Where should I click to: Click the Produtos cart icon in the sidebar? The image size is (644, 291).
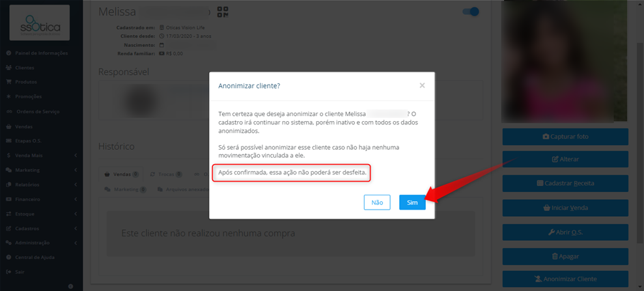(x=8, y=82)
